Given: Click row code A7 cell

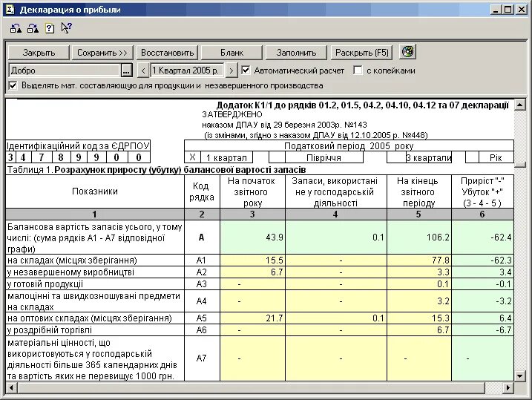Looking at the screenshot, I should point(202,358).
